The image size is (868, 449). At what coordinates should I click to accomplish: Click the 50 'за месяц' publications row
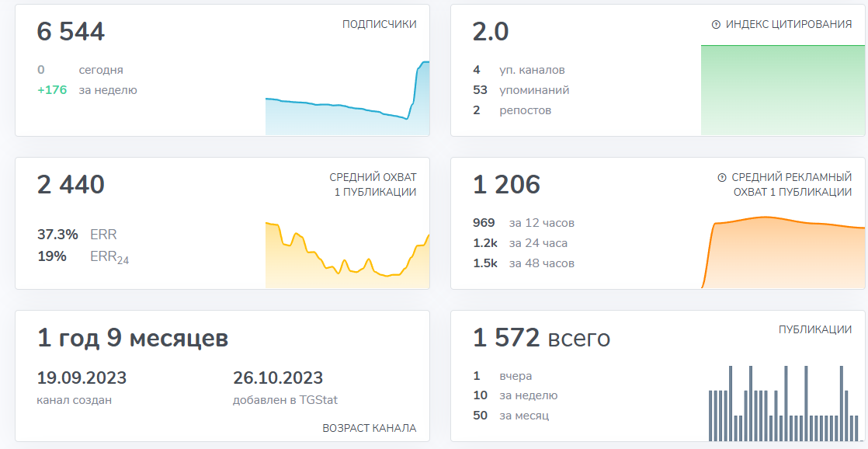(511, 416)
